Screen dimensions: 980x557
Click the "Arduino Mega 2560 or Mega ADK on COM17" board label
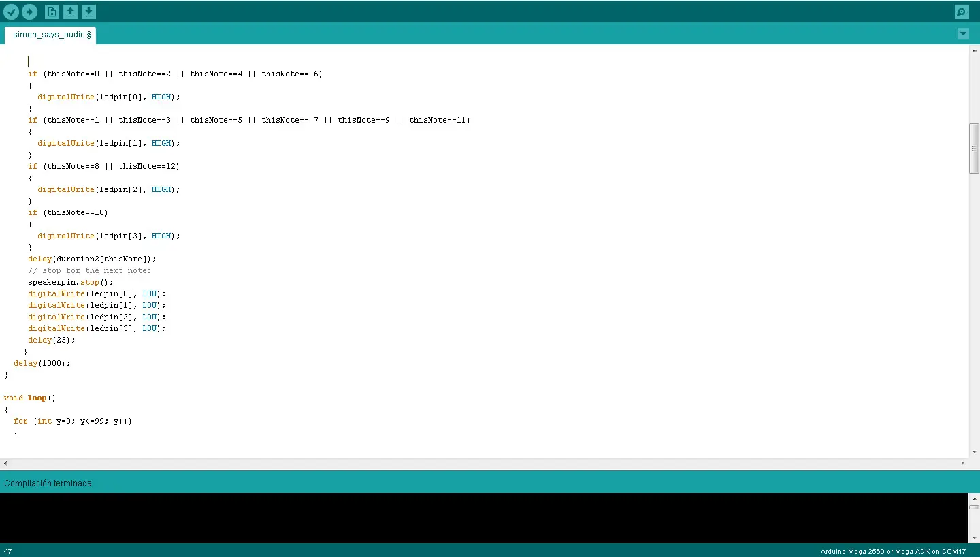(893, 551)
